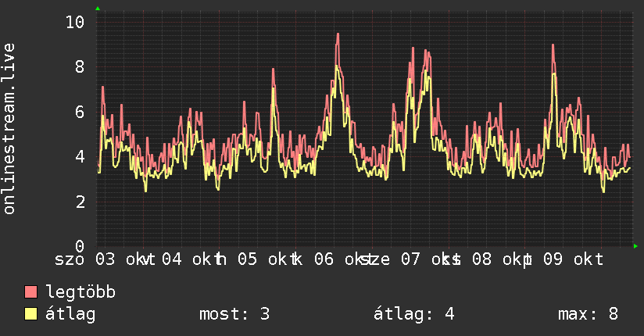Click the 'átlag: 4' average value
644x336 pixels.
tap(414, 314)
